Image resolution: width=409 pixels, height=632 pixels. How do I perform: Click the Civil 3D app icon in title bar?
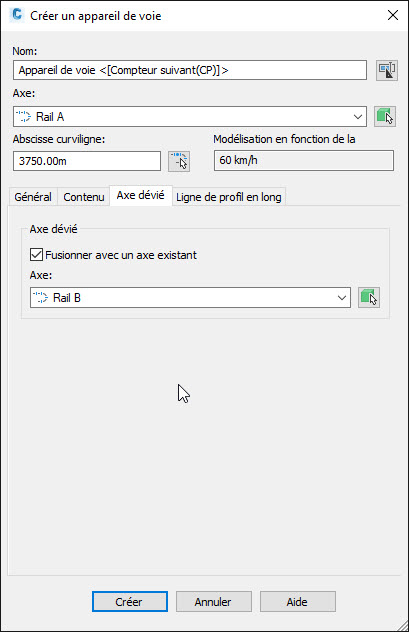click(x=17, y=15)
